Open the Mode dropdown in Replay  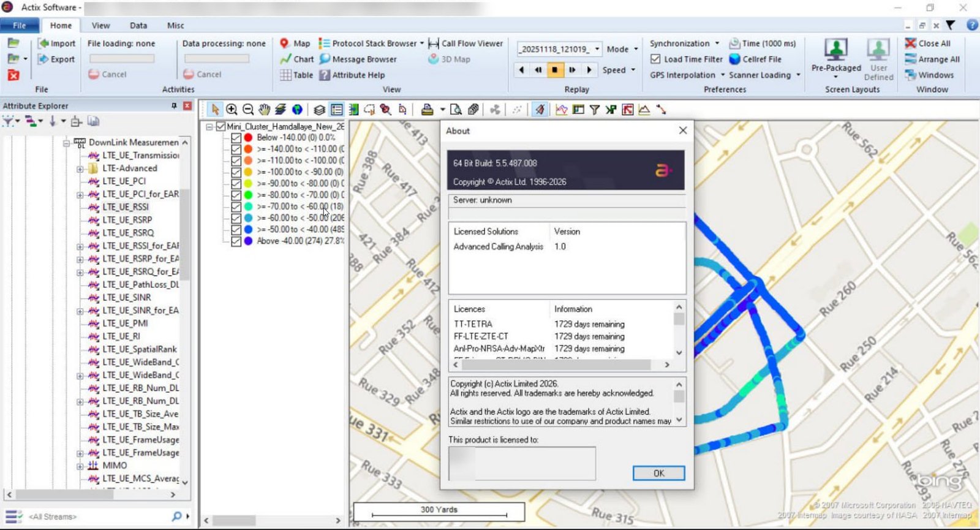[x=622, y=49]
